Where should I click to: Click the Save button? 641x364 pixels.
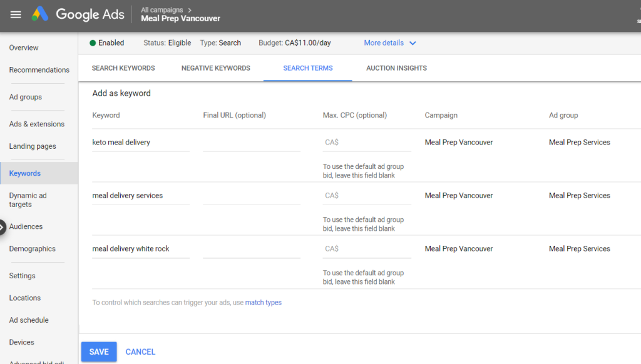coord(99,351)
